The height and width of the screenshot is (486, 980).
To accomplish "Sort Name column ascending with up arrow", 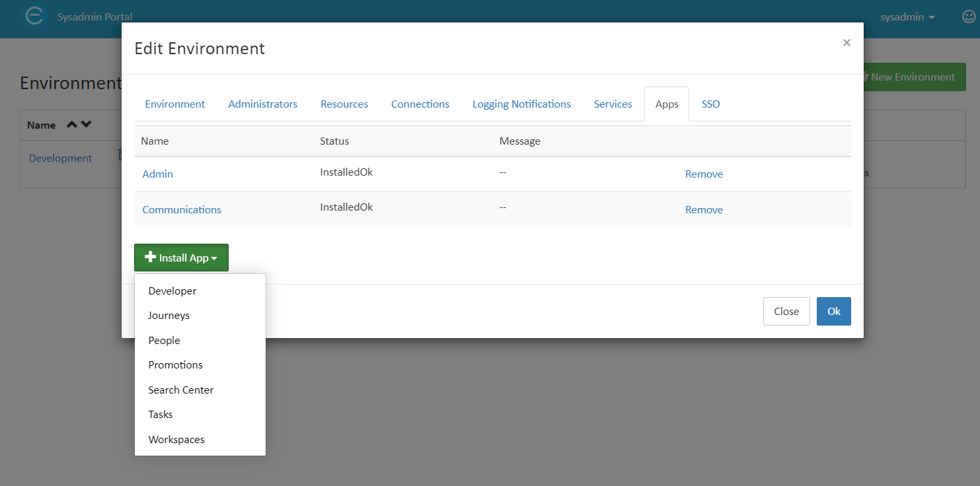I will tap(72, 124).
